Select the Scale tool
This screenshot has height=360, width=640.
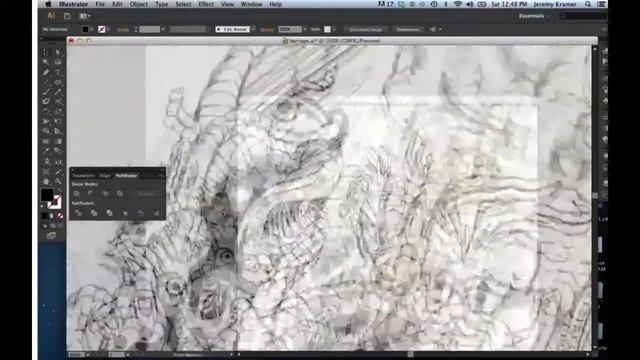(58, 111)
